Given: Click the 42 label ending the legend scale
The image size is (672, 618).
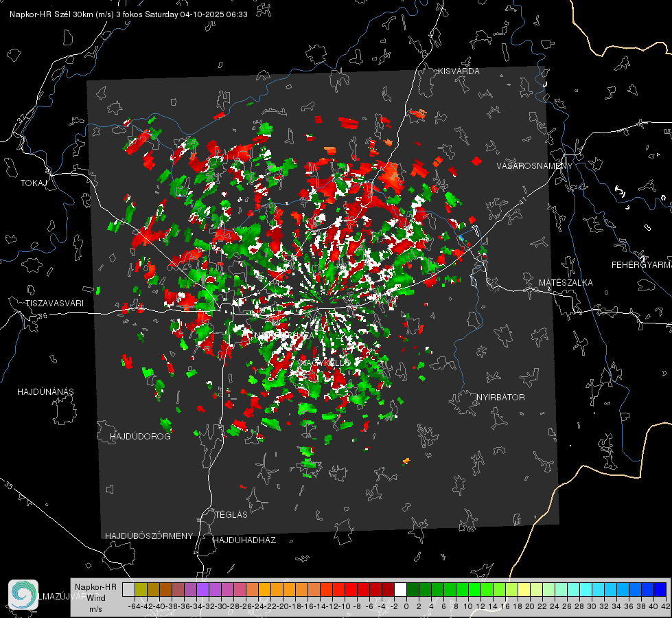Looking at the screenshot, I should pos(665,606).
